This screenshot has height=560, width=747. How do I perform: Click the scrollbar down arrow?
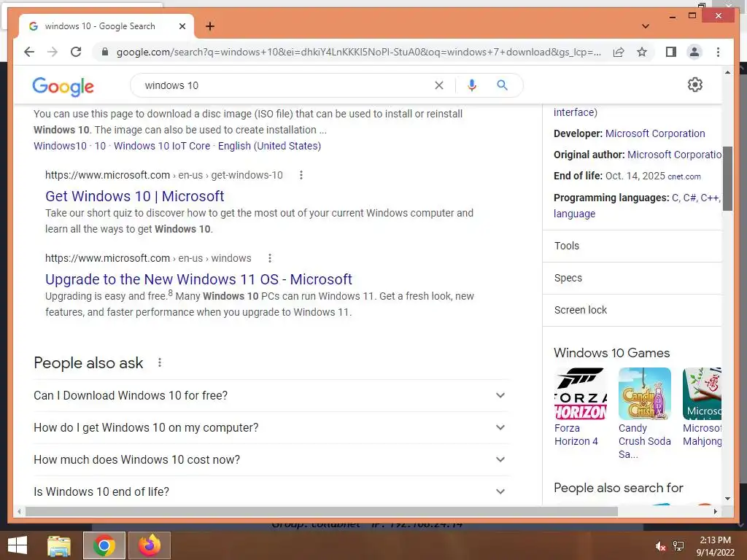(727, 499)
